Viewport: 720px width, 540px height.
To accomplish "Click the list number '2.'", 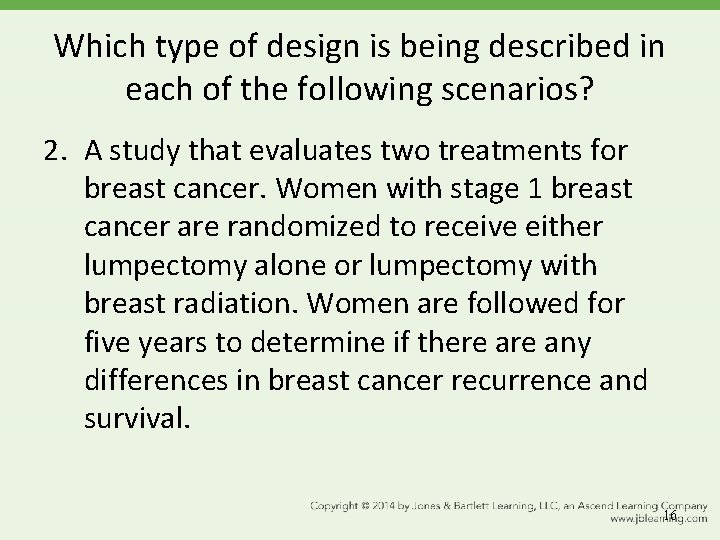I will 57,152.
